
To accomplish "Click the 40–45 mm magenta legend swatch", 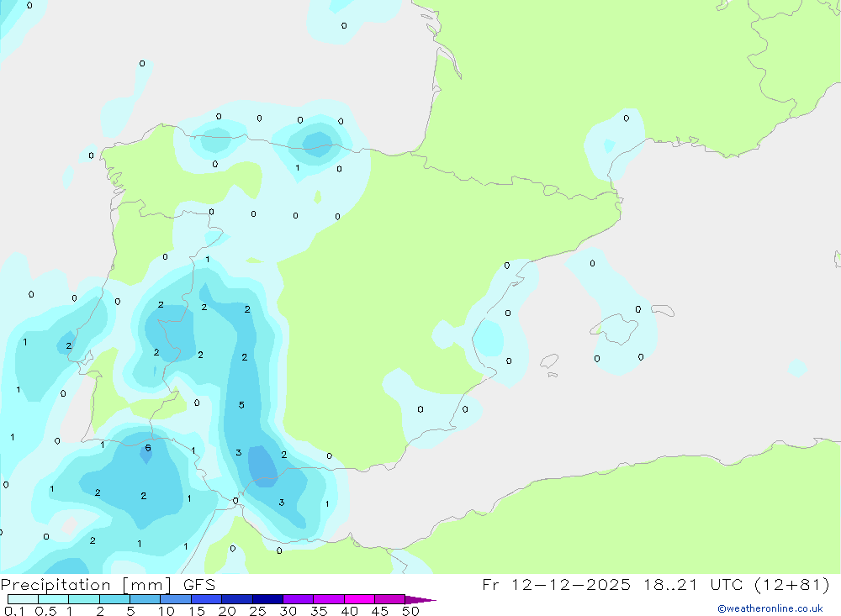I will (x=359, y=599).
